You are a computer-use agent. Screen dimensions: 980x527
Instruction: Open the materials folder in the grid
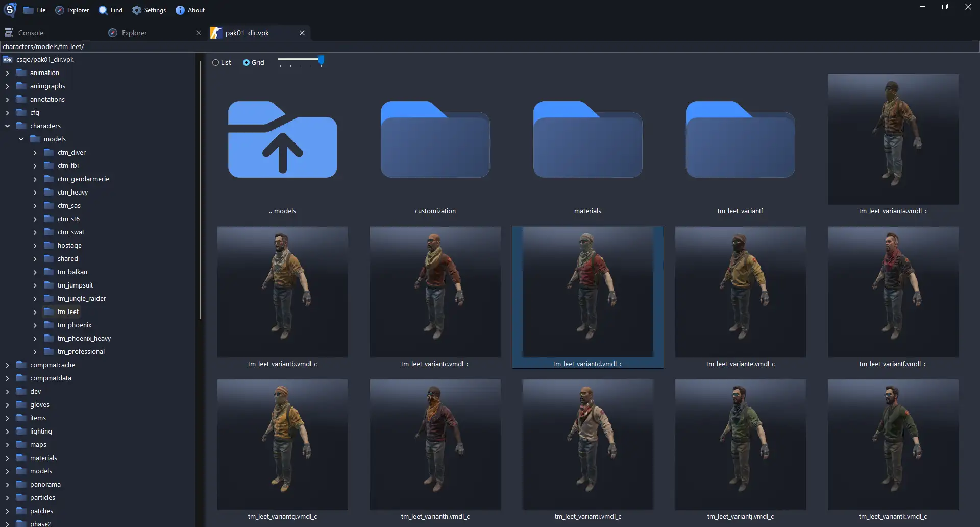coord(587,139)
